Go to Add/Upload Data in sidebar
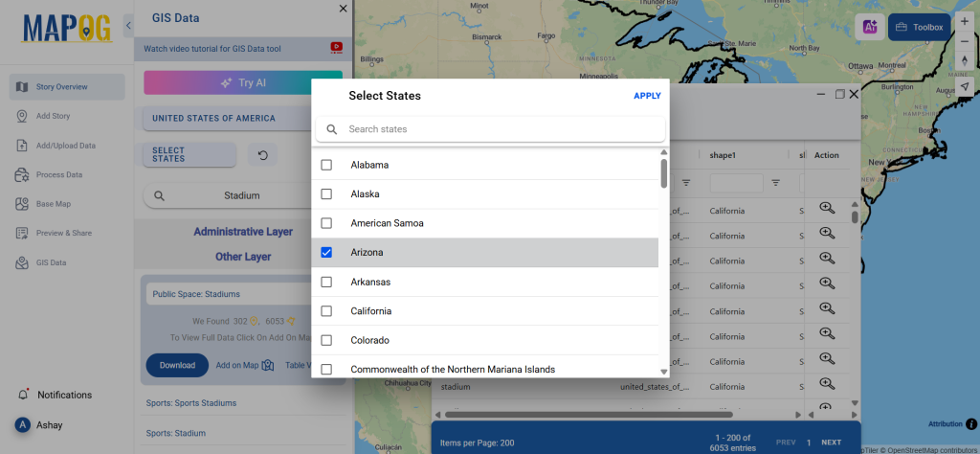The image size is (980, 454). click(x=66, y=146)
